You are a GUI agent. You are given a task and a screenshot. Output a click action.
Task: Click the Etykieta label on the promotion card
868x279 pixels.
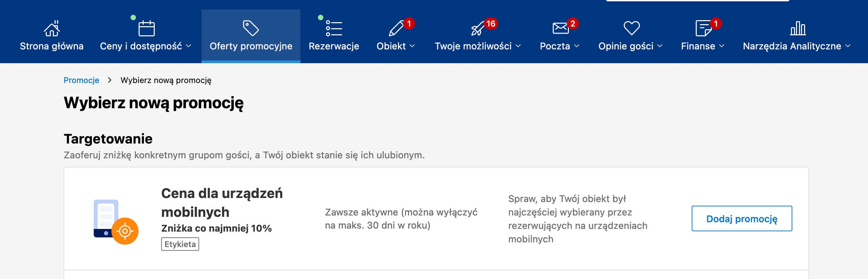pyautogui.click(x=179, y=244)
